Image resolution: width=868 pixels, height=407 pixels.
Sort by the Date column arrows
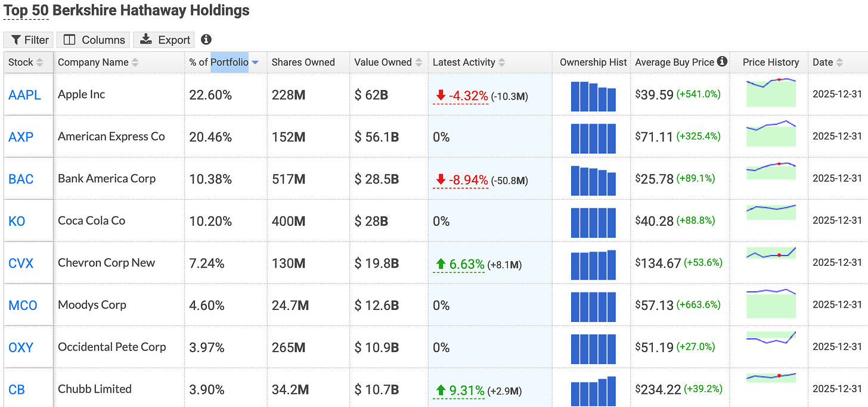[x=839, y=63]
